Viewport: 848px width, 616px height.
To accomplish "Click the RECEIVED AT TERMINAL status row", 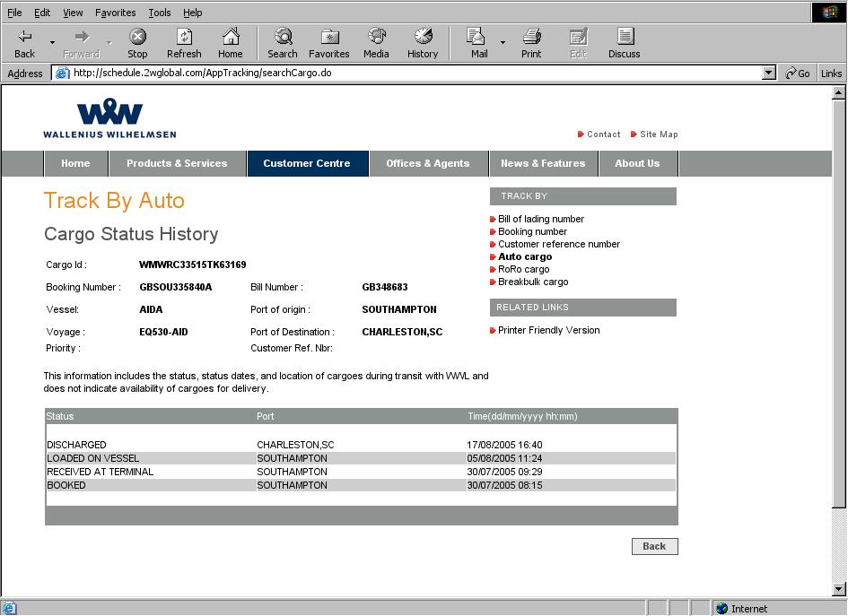I will [361, 472].
